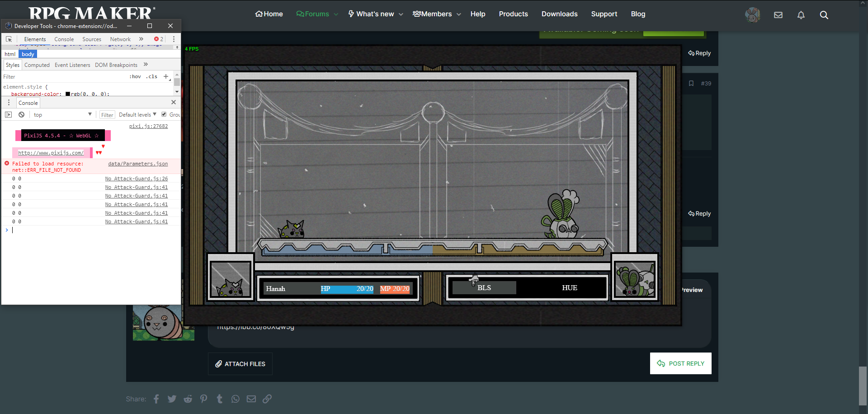Share thread on Facebook

click(156, 399)
